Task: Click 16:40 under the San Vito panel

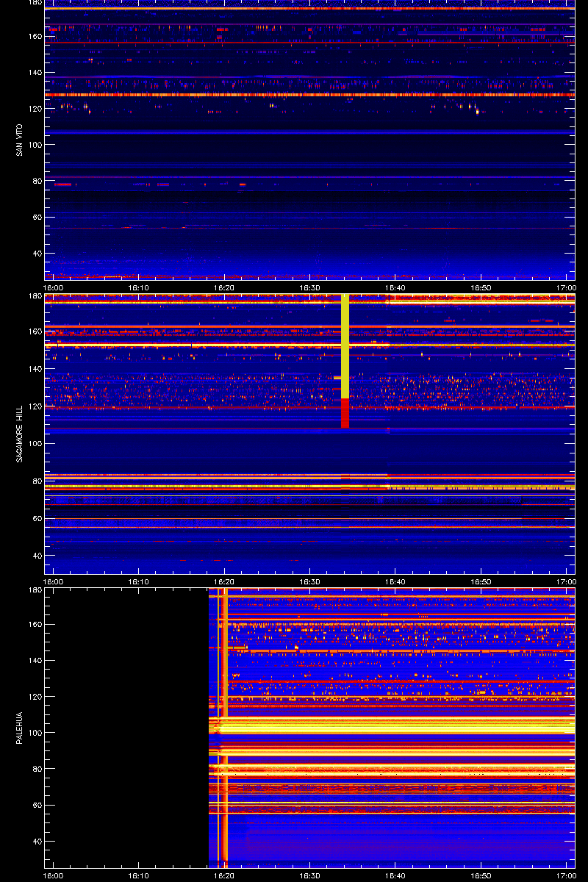Action: tap(395, 288)
